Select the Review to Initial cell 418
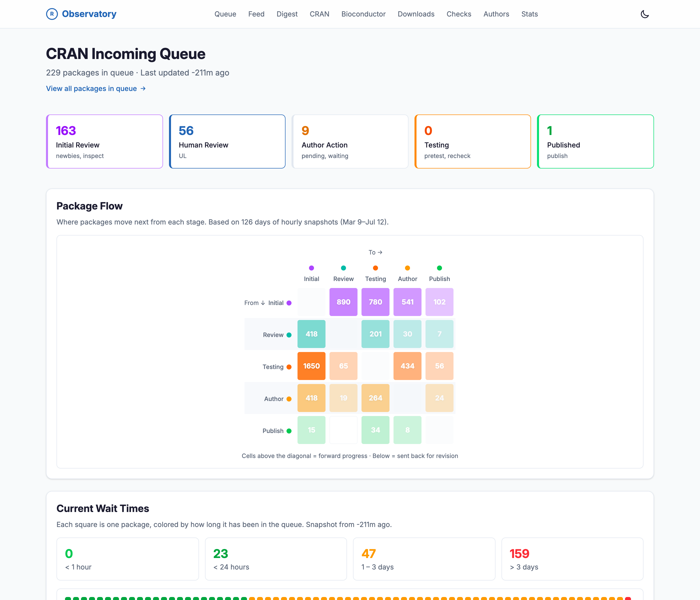Screen dimensions: 700x600 click(311, 334)
